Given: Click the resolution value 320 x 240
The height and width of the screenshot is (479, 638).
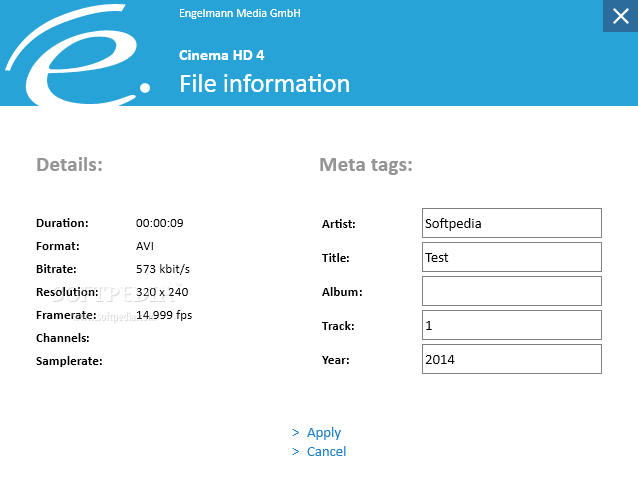Looking at the screenshot, I should pos(162,292).
